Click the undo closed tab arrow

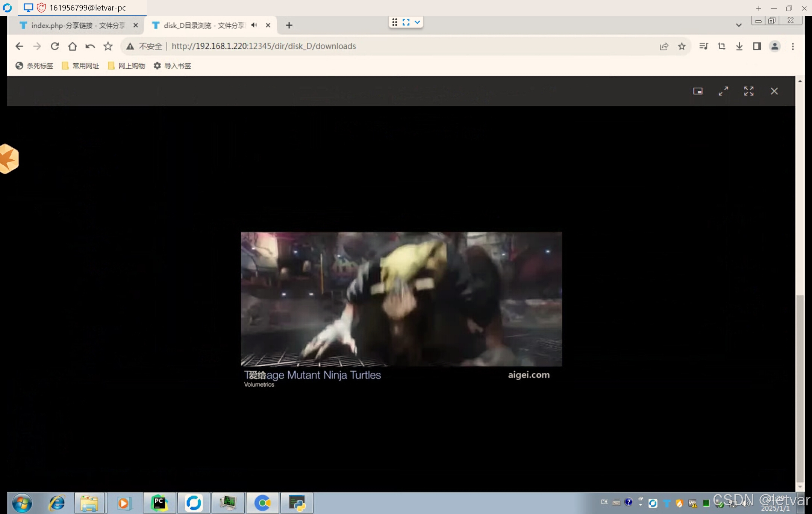tap(90, 46)
